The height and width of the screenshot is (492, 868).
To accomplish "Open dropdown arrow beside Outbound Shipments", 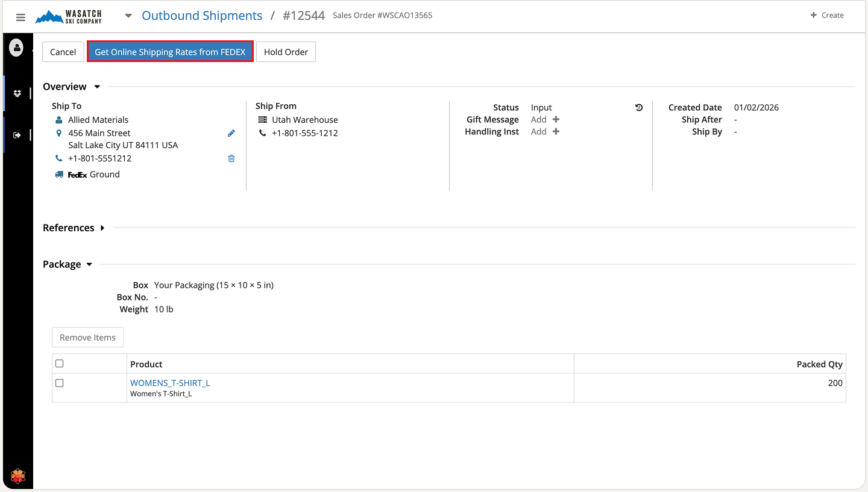I will (x=128, y=16).
